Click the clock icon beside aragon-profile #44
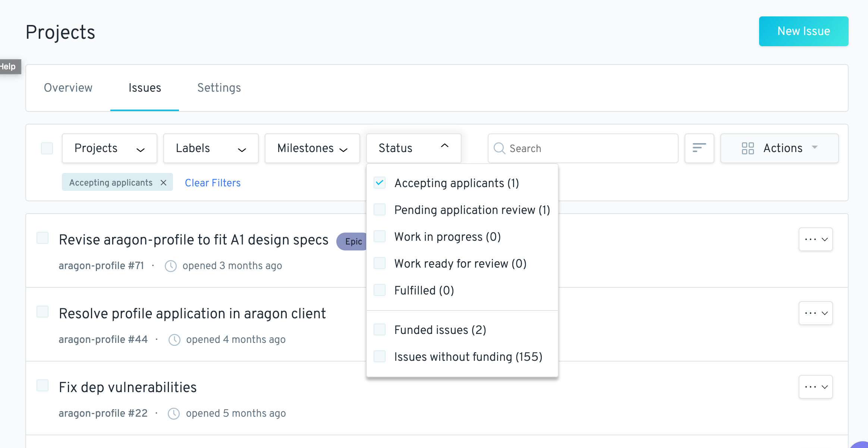 (174, 340)
